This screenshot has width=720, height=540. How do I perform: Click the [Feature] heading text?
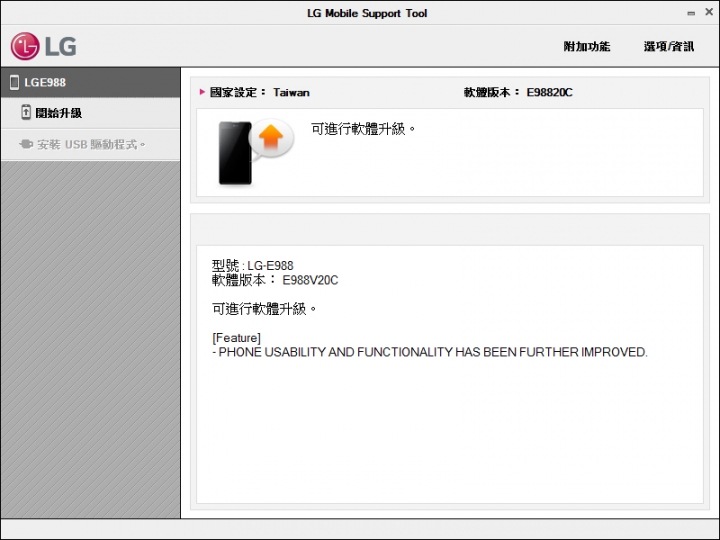pyautogui.click(x=236, y=338)
